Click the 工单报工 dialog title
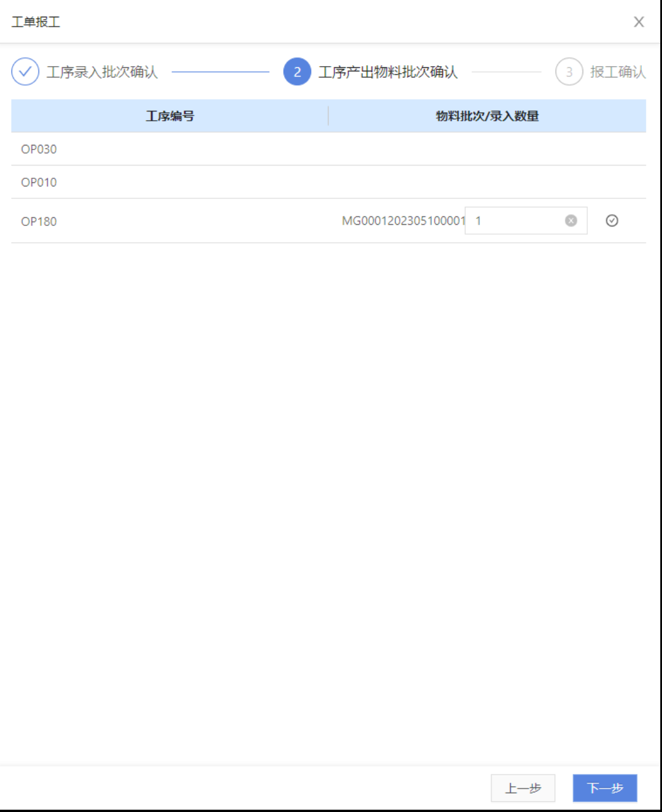Viewport: 662px width, 812px height. point(36,22)
